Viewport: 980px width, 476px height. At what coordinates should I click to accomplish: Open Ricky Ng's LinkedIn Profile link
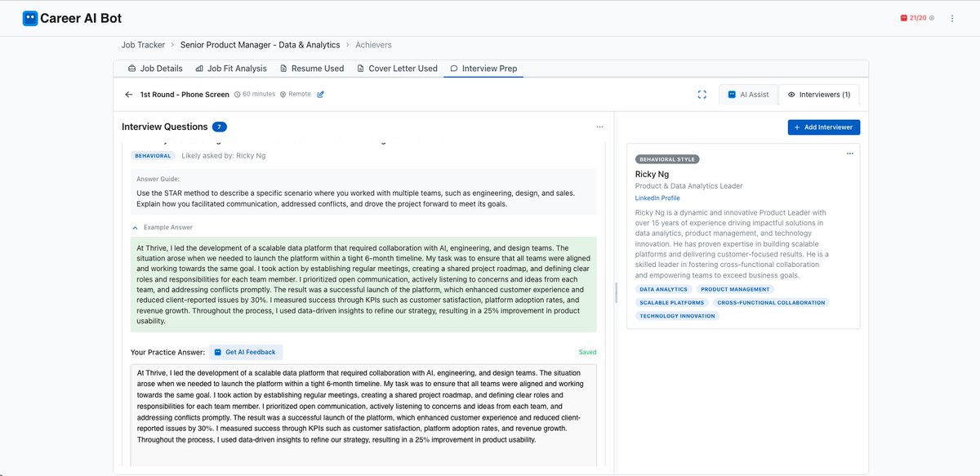click(x=657, y=198)
